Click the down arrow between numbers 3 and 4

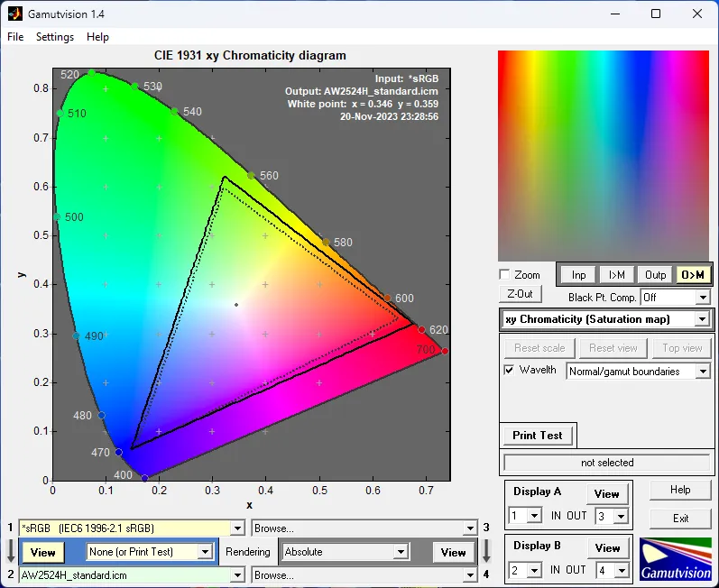pyautogui.click(x=485, y=551)
